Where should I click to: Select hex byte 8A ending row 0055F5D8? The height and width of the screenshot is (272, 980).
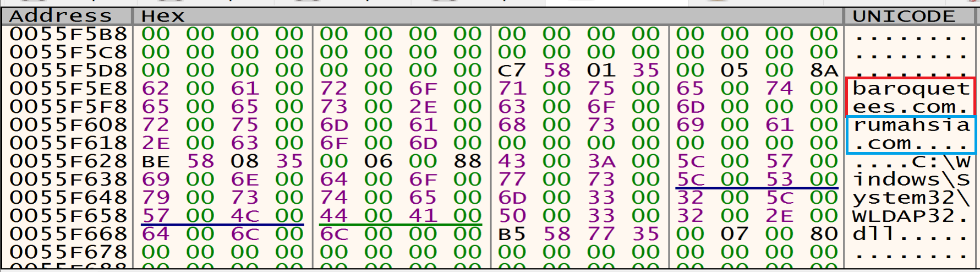(824, 70)
